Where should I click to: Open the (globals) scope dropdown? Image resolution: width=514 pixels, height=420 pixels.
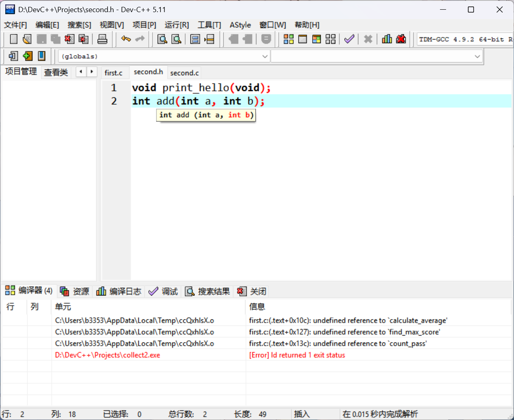[164, 56]
